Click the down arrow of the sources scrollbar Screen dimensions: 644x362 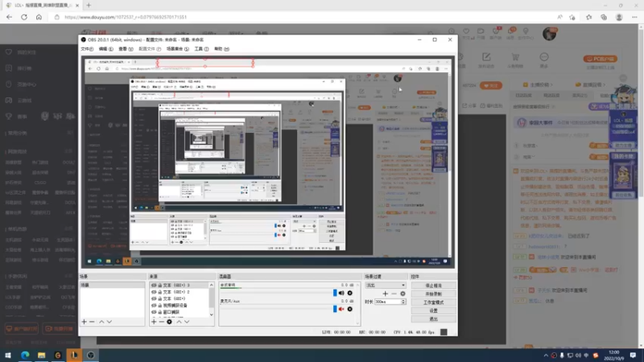[212, 315]
